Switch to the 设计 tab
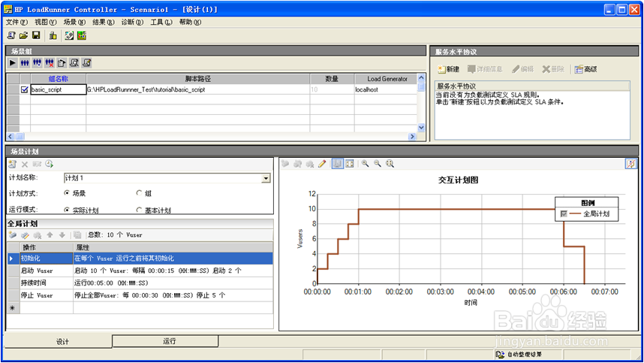The image size is (644, 363). [x=58, y=341]
